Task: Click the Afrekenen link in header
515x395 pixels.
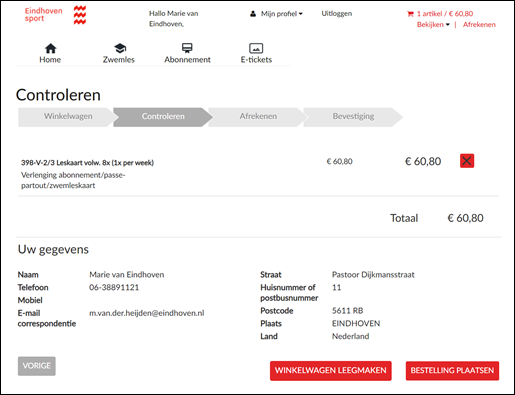Action: [x=479, y=25]
